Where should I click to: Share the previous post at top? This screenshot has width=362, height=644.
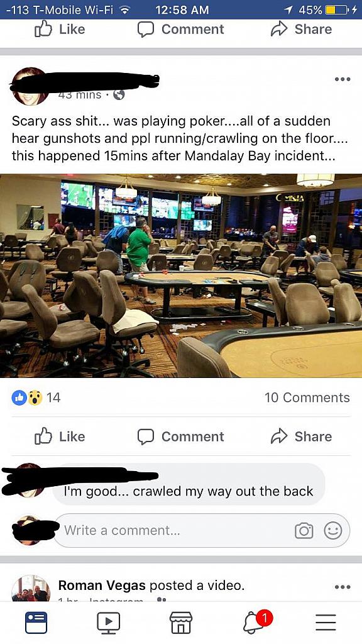point(301,29)
